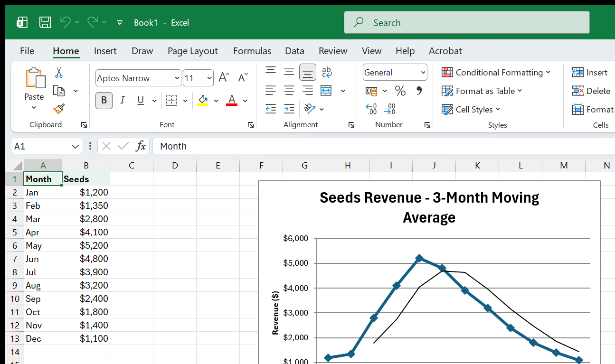The image size is (615, 364).
Task: Cut the selection with the scissors icon
Action: pyautogui.click(x=59, y=73)
